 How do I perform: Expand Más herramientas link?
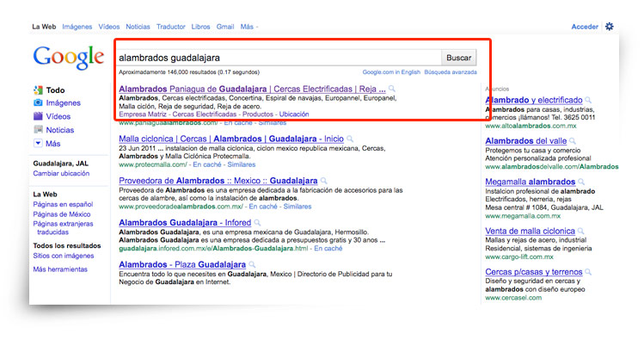pyautogui.click(x=60, y=269)
